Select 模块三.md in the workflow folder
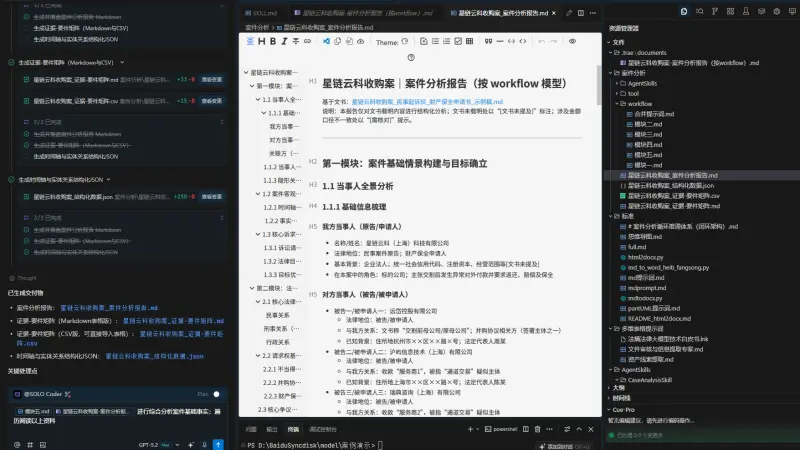 tap(648, 134)
